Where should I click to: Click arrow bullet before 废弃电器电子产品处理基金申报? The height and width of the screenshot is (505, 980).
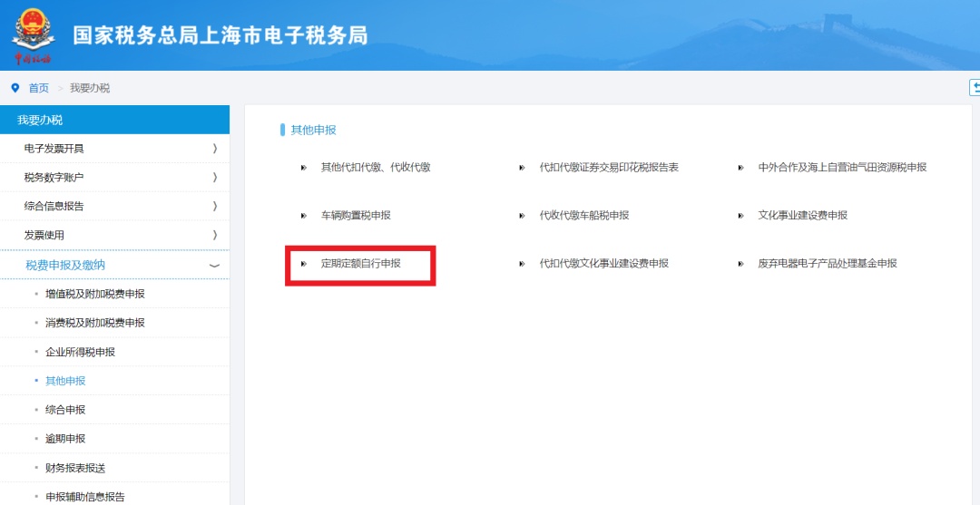tap(741, 264)
